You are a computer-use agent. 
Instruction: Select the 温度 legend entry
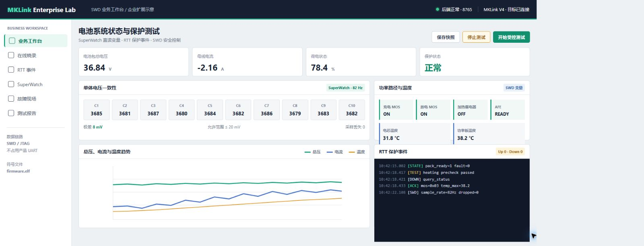pos(357,152)
